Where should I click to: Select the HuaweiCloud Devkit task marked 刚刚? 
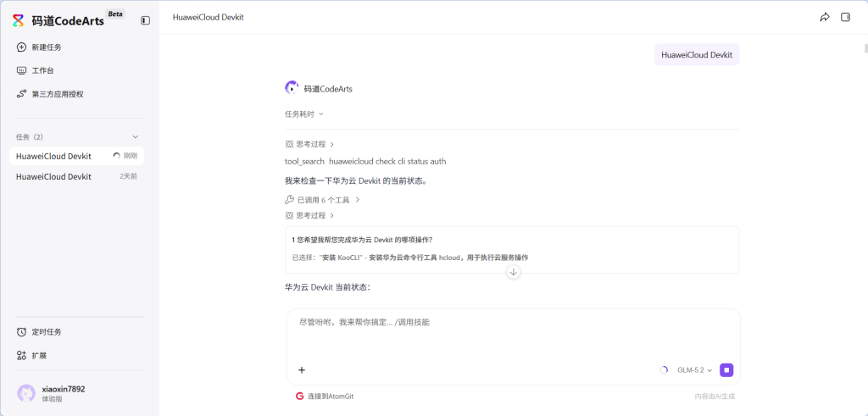[76, 156]
